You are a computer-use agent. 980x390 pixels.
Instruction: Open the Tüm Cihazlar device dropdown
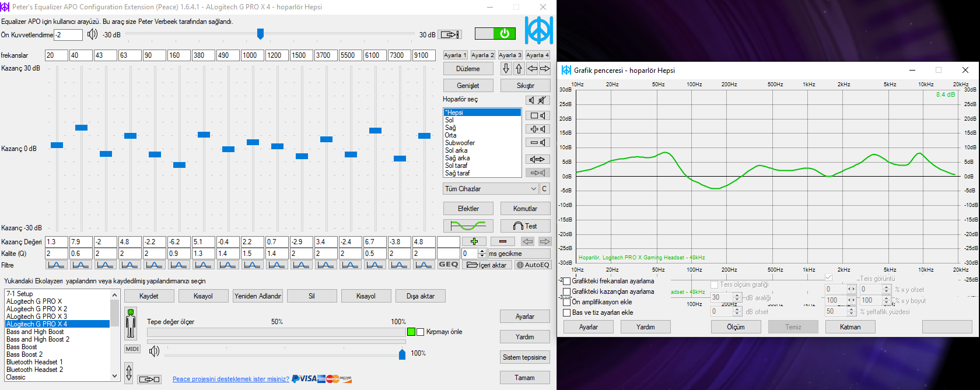tap(490, 189)
